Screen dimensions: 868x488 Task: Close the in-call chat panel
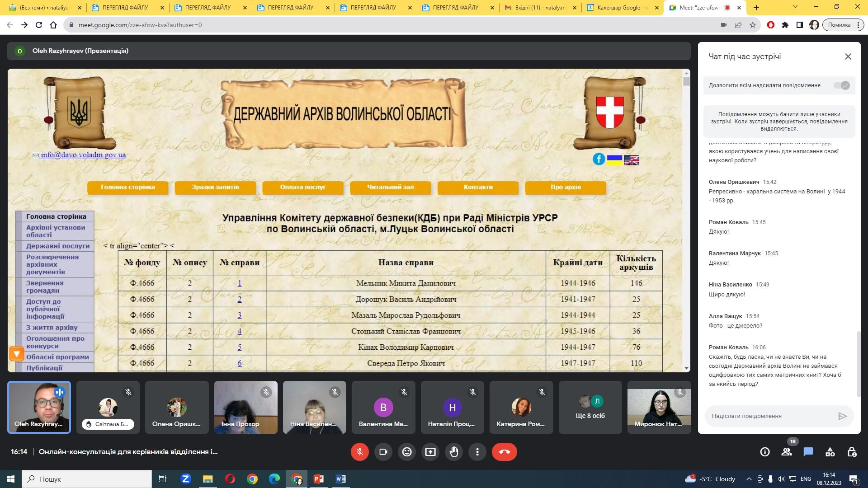tap(848, 56)
